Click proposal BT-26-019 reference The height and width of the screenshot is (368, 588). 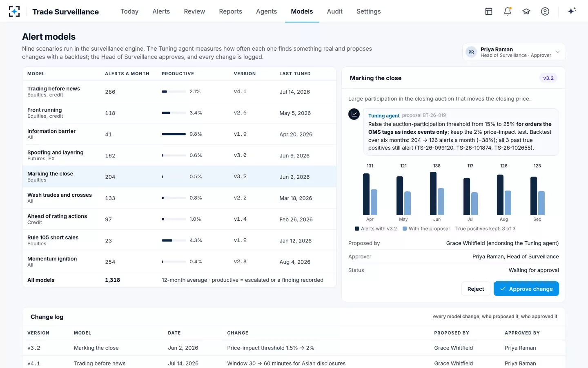(x=424, y=115)
